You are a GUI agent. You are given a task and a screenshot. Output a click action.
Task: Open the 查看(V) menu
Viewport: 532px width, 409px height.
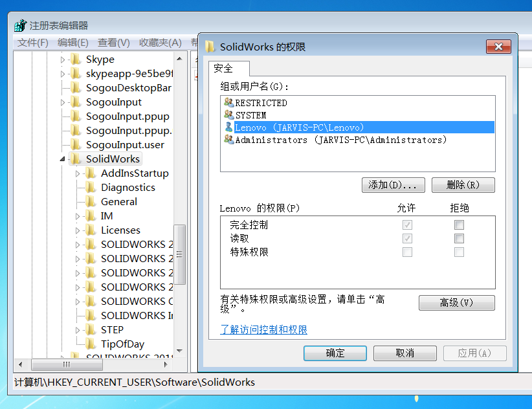click(x=114, y=43)
